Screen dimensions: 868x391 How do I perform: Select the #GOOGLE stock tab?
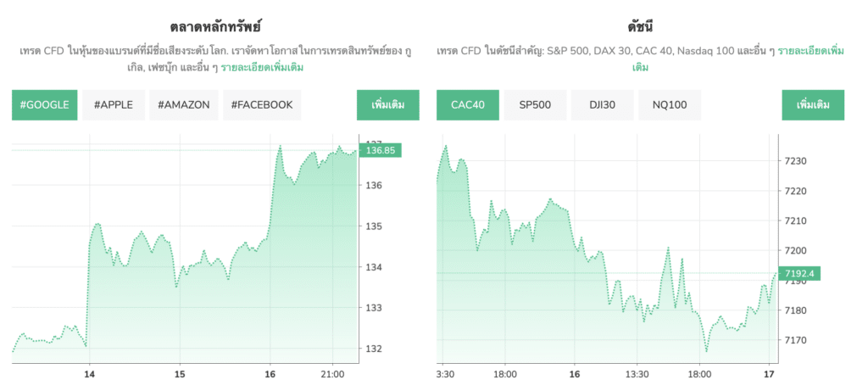click(x=45, y=105)
